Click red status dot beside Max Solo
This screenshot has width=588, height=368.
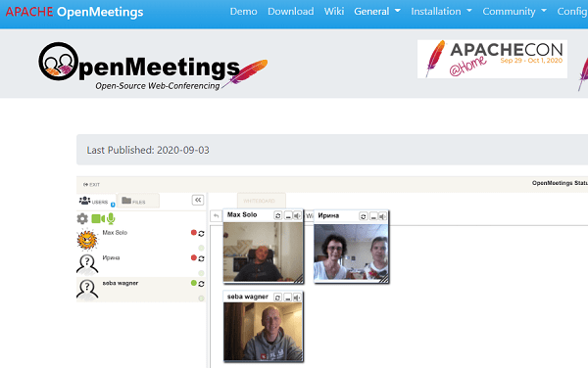[194, 233]
